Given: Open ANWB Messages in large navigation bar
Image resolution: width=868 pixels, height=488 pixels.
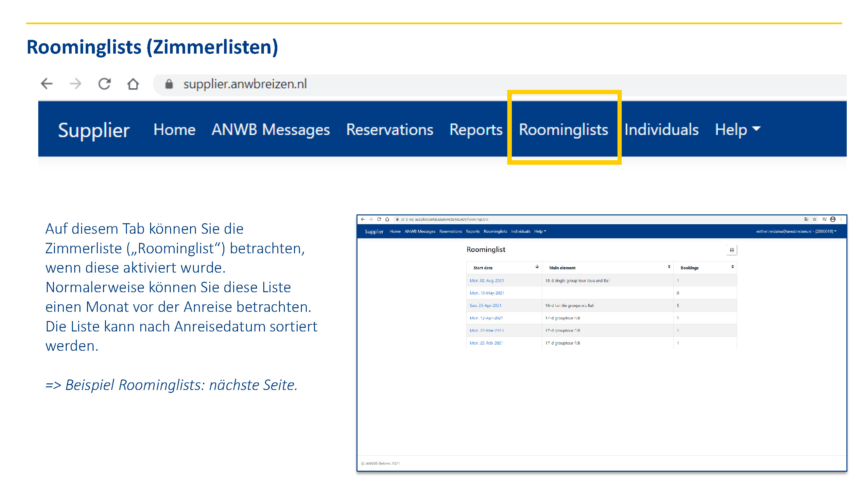Looking at the screenshot, I should click(270, 130).
